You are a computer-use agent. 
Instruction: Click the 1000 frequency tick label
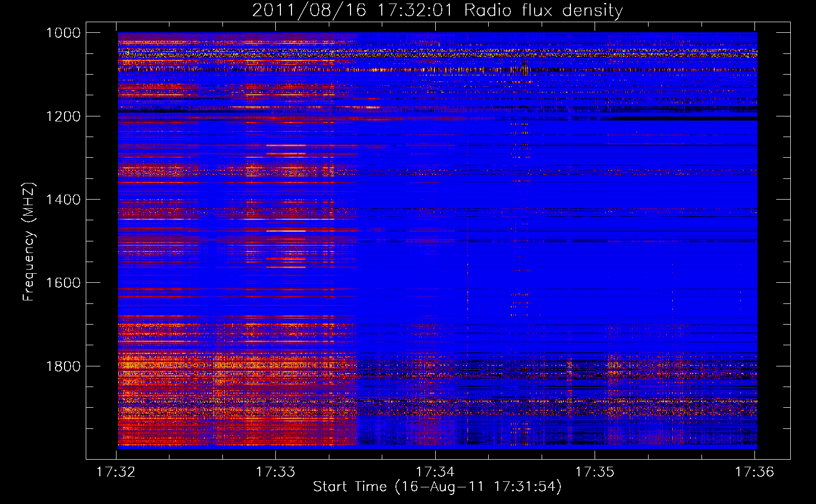click(x=63, y=33)
